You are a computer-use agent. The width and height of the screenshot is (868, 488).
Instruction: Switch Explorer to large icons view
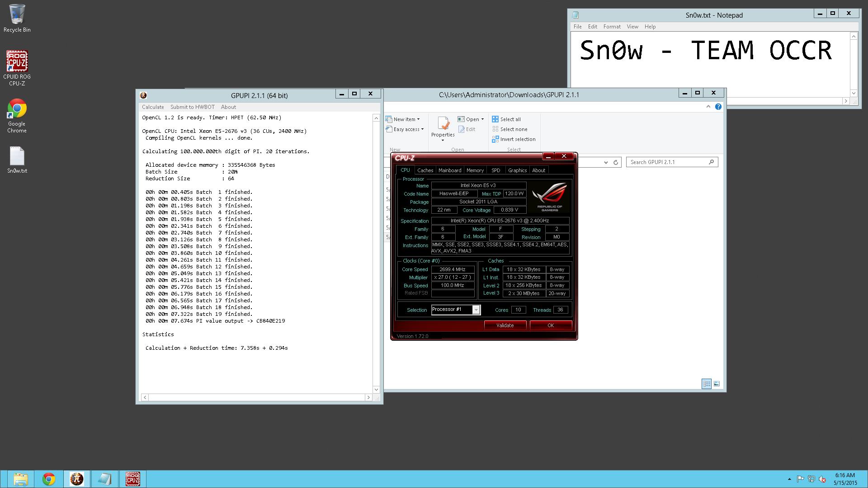coord(716,384)
